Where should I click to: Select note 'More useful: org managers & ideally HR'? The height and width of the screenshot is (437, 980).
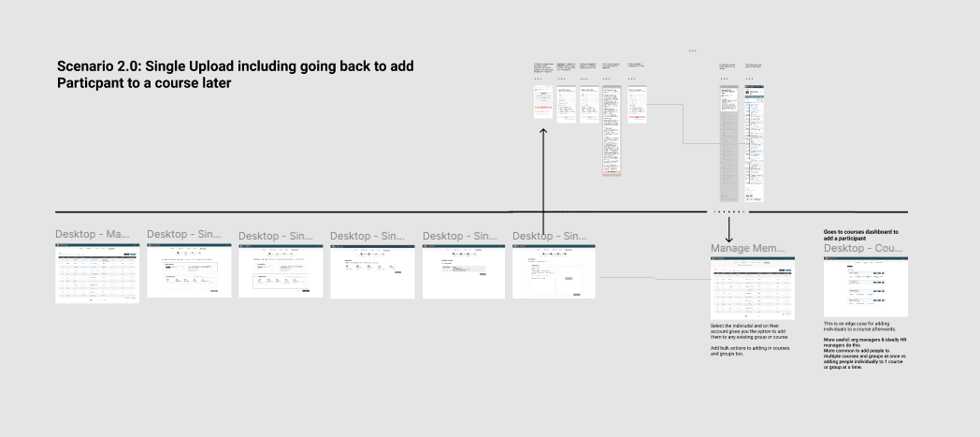(x=865, y=353)
